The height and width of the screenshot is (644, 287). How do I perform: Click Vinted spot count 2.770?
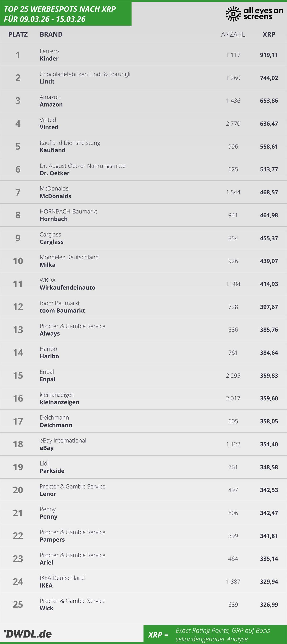pyautogui.click(x=233, y=123)
